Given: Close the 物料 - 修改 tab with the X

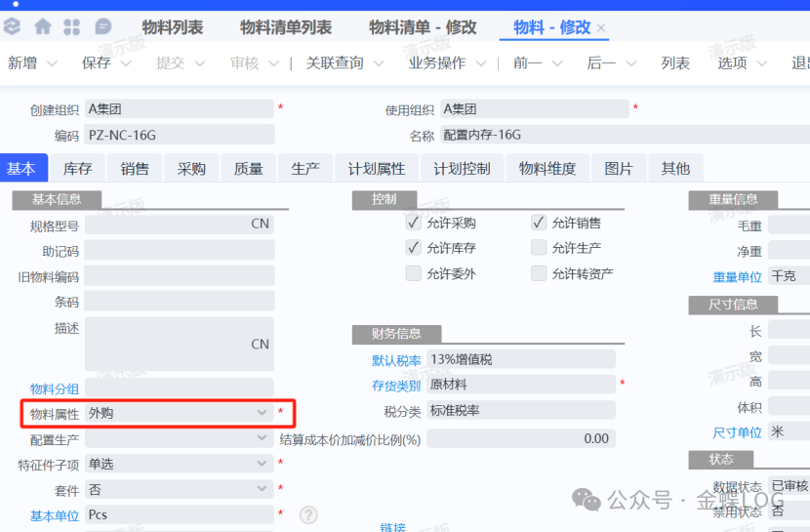Looking at the screenshot, I should coord(601,28).
